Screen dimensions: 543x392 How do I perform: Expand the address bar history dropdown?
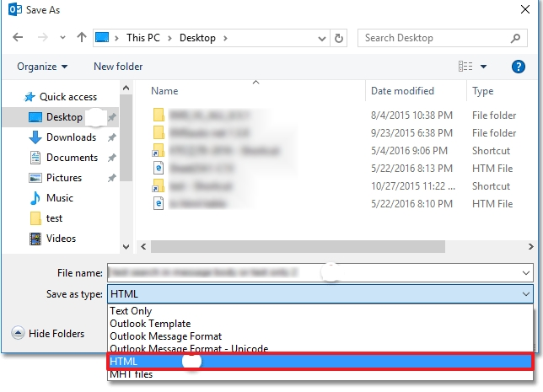click(322, 38)
